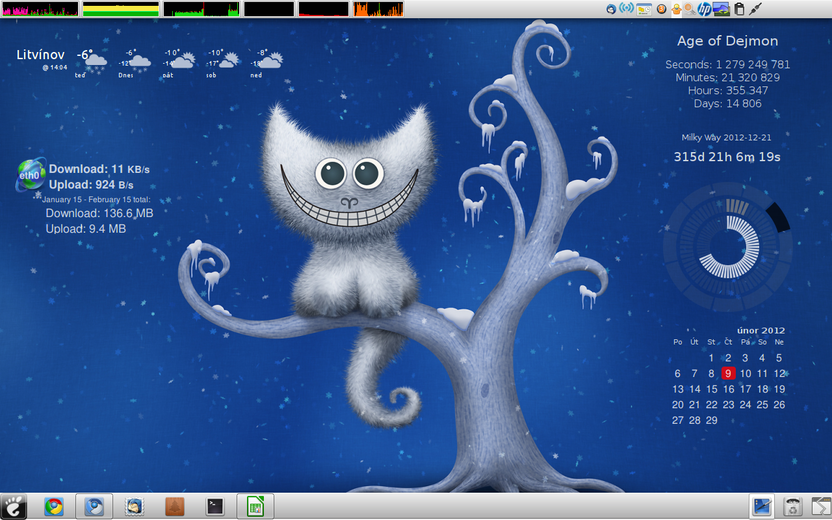The image size is (832, 520).
Task: Select highlighted day 9 in the calendar
Action: 728,374
